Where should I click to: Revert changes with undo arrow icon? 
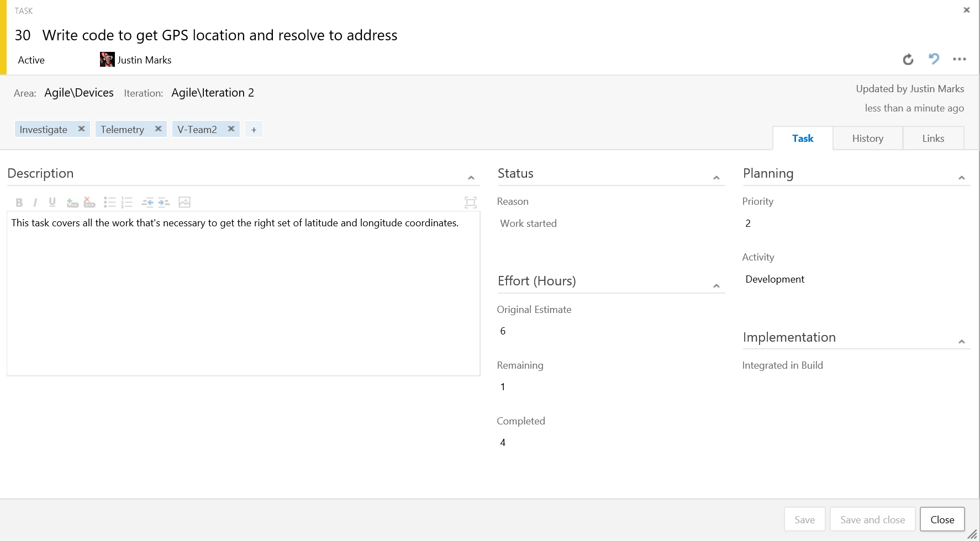click(934, 59)
